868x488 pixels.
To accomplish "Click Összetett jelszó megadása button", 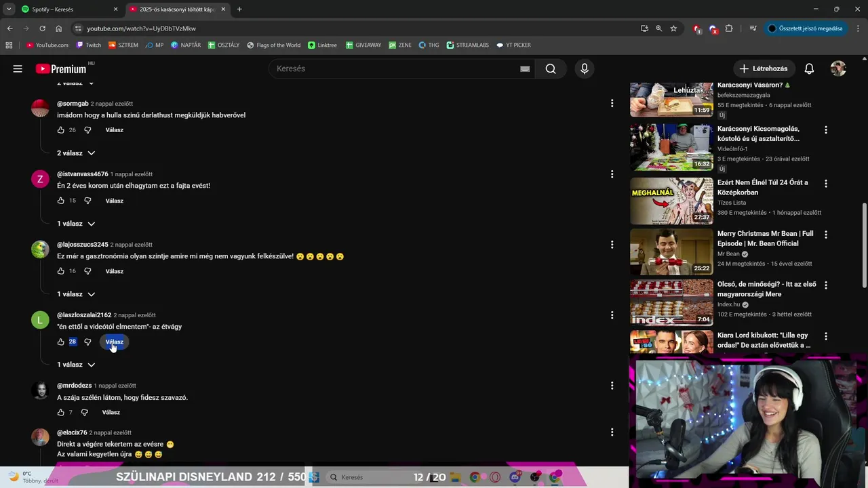I will point(805,28).
